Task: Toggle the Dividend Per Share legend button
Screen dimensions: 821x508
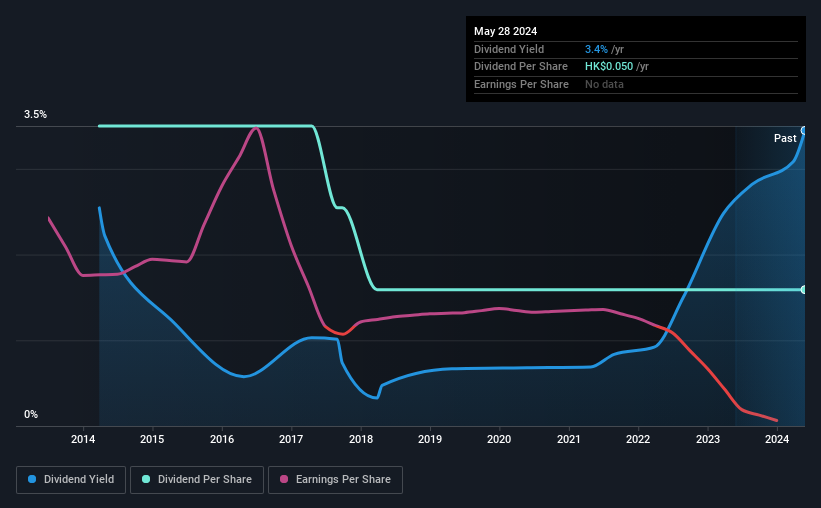Action: (197, 480)
